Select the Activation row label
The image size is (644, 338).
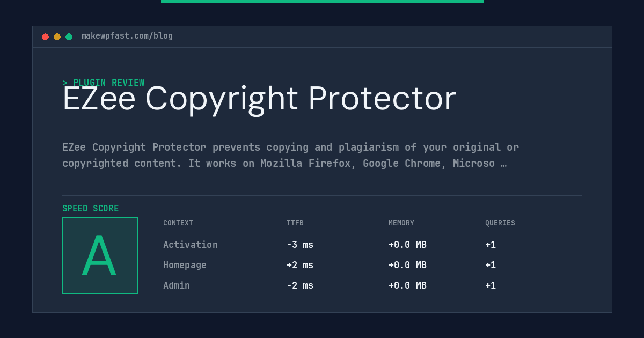coord(191,245)
